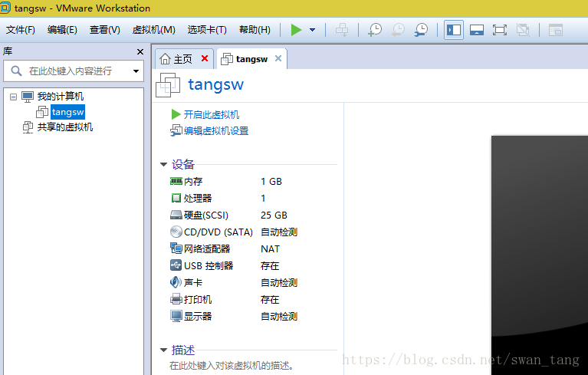588x375 pixels.
Task: Collapse the 设备 section
Action: (x=163, y=164)
